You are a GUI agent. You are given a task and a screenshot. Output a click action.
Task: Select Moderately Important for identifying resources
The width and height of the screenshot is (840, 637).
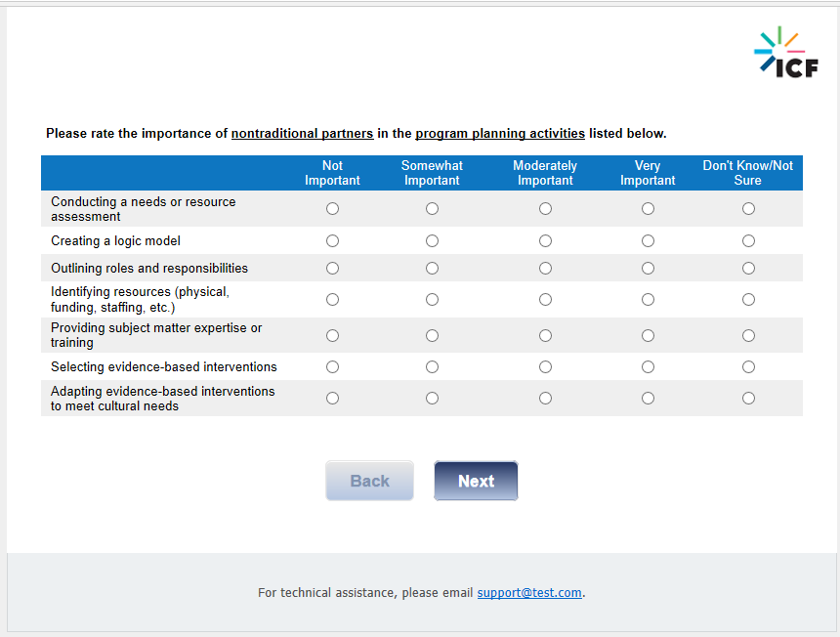coord(545,300)
